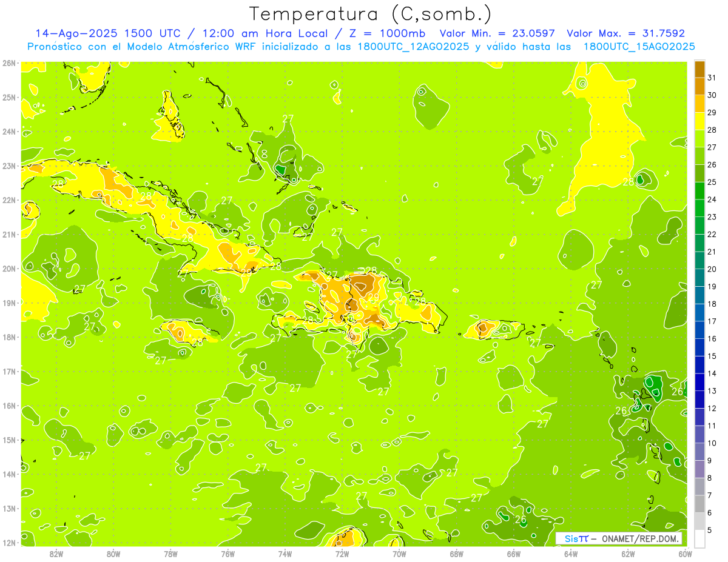The width and height of the screenshot is (728, 562).
Task: Click the teal legend swatch between 19 and 20
Action: pos(699,278)
